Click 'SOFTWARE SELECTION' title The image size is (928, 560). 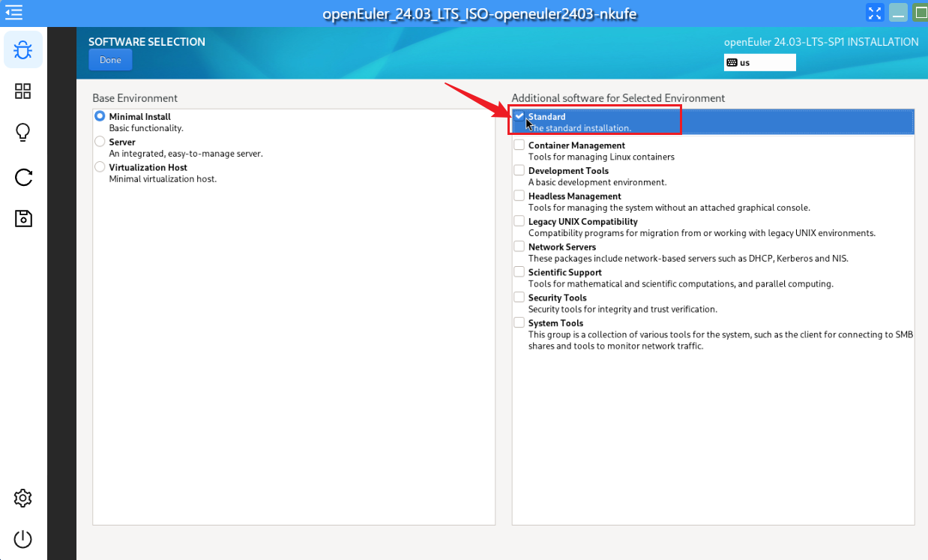147,42
